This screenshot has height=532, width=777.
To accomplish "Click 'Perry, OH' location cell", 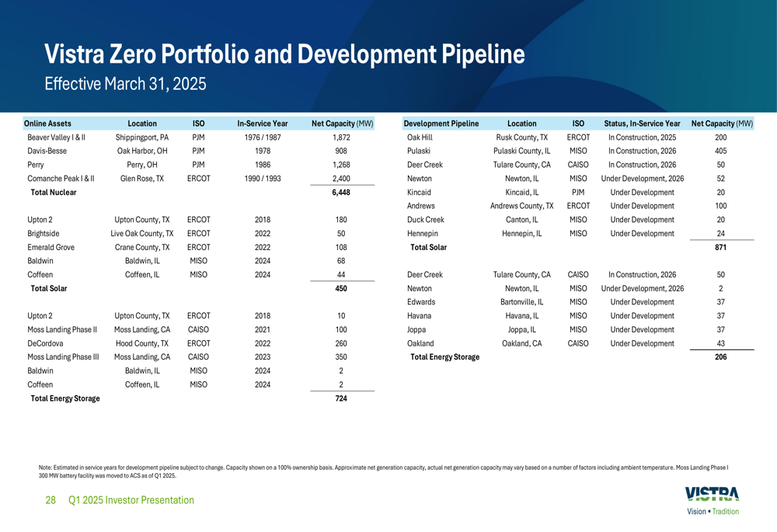I will (141, 165).
